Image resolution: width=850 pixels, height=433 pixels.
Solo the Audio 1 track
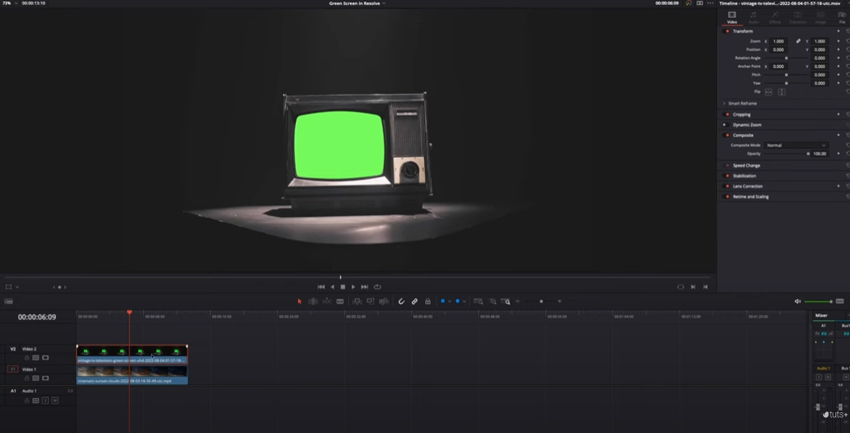tap(46, 400)
